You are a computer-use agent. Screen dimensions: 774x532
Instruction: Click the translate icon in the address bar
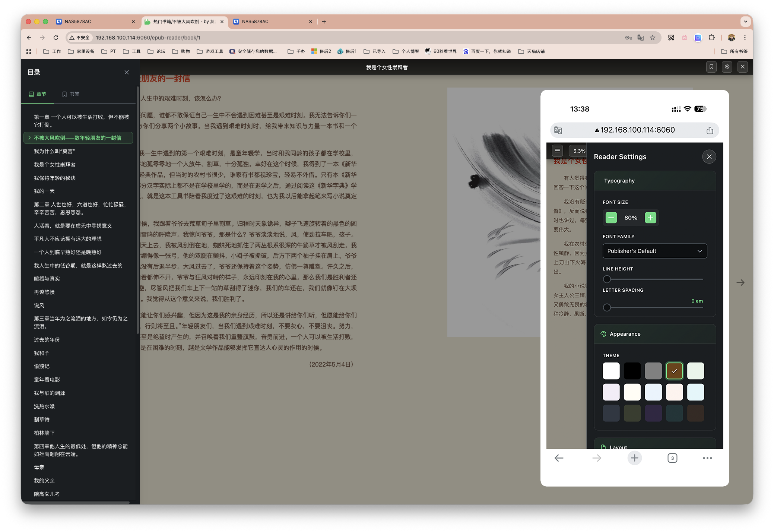pyautogui.click(x=640, y=38)
